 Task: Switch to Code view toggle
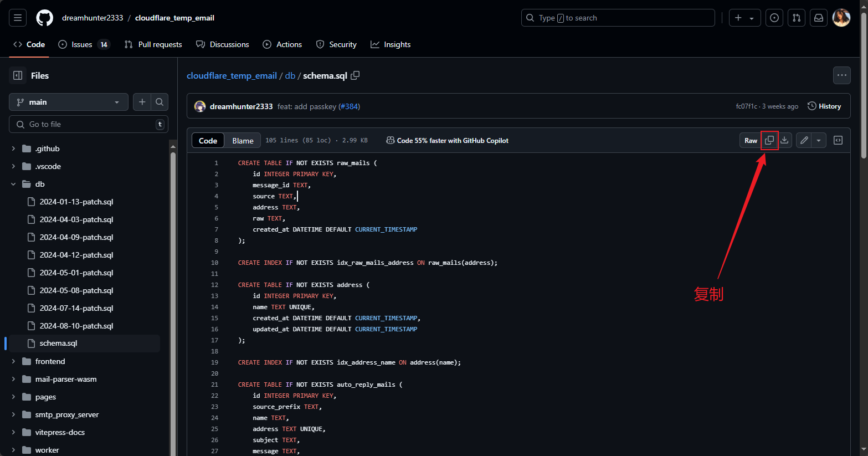pyautogui.click(x=208, y=141)
